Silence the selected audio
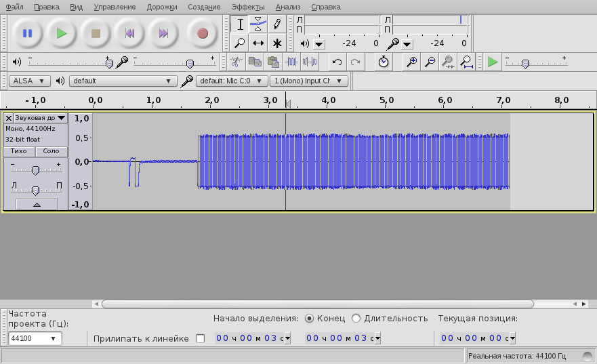Viewport: 597px width, 364px height. [x=310, y=62]
